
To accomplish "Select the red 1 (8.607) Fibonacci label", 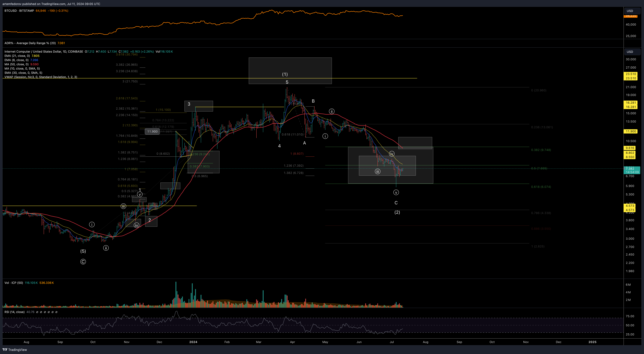I will 297,154.
